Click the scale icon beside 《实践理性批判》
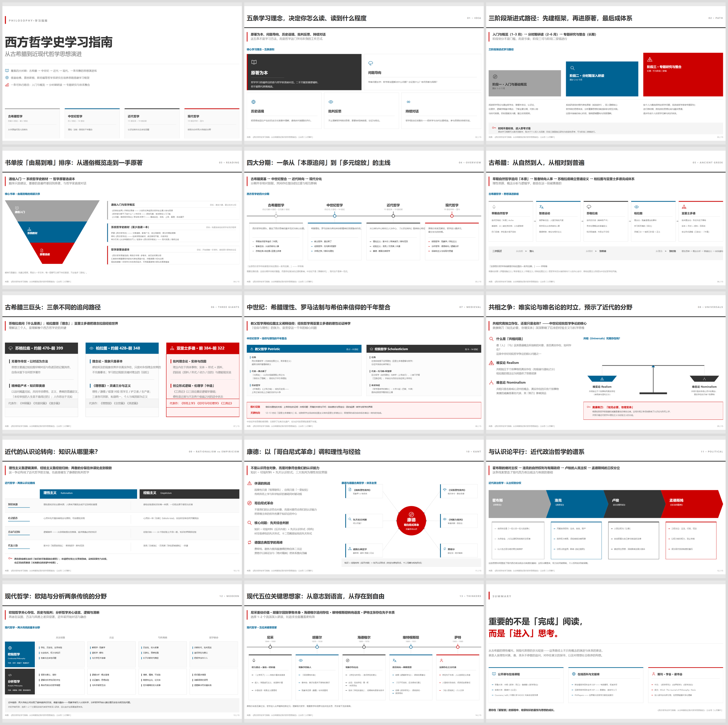Viewport: 728px width, 725px height. tap(445, 490)
